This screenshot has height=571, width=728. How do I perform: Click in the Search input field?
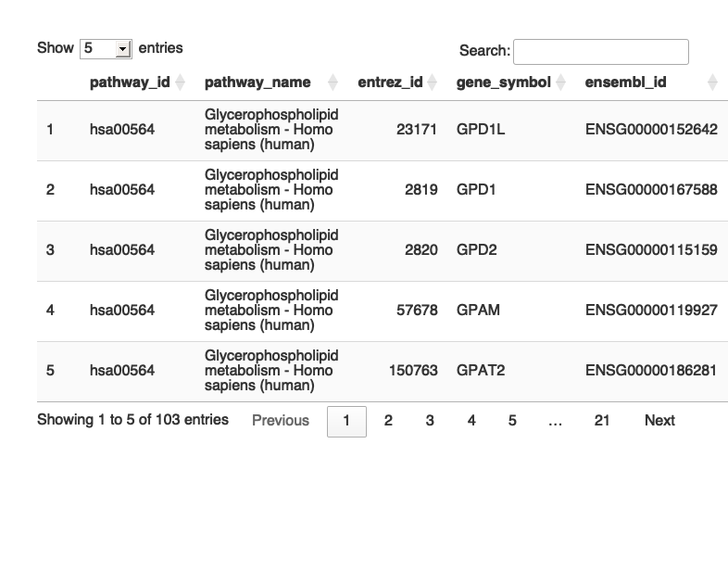point(600,52)
